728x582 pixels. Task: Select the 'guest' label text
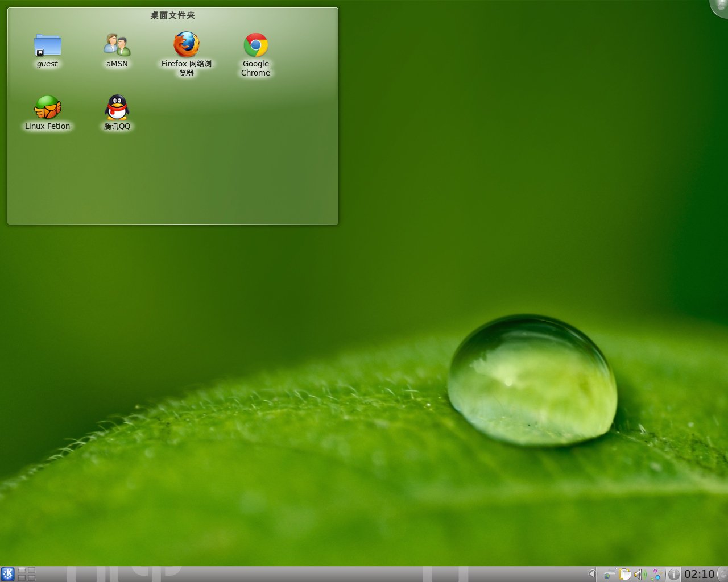[47, 64]
